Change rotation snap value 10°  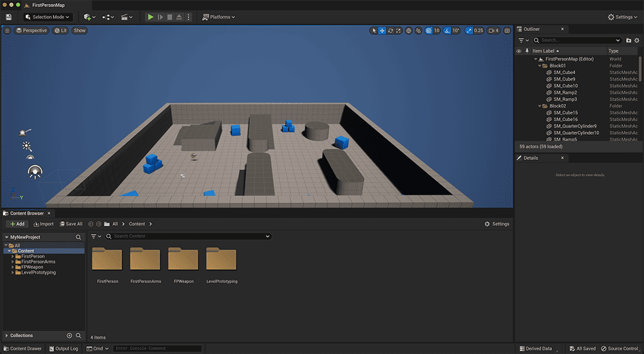(456, 30)
